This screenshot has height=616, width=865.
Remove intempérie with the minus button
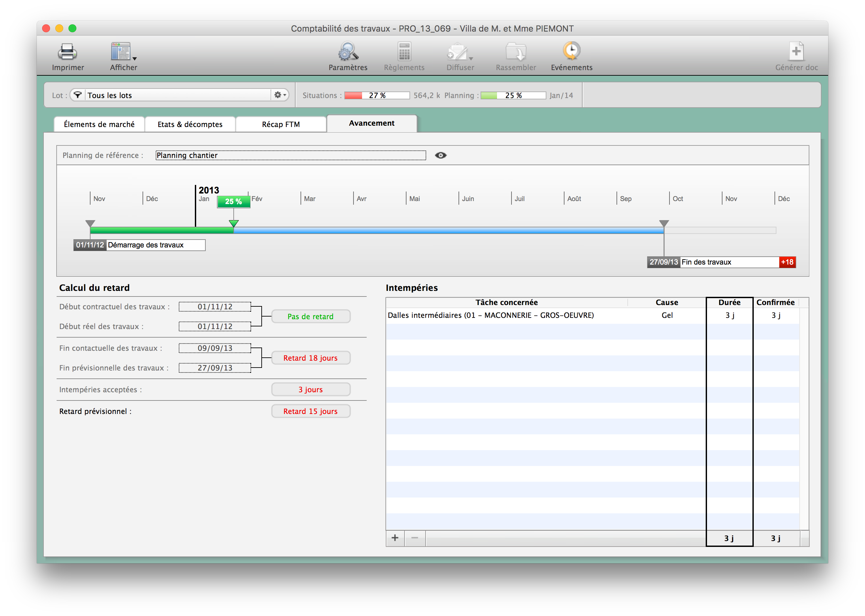coord(415,538)
